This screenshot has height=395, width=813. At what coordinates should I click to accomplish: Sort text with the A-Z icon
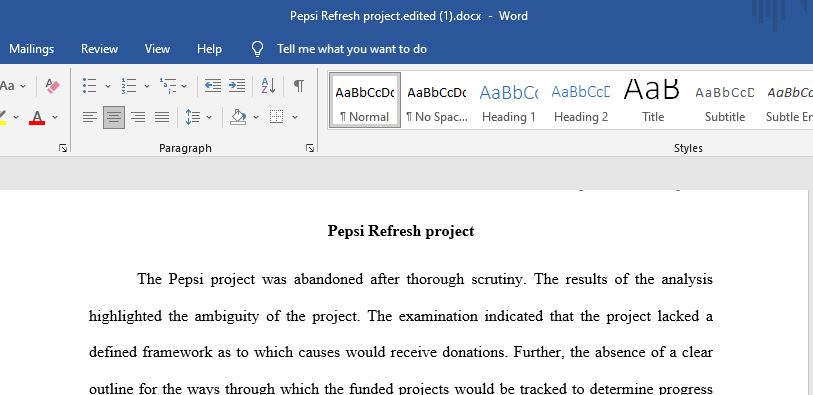click(268, 86)
